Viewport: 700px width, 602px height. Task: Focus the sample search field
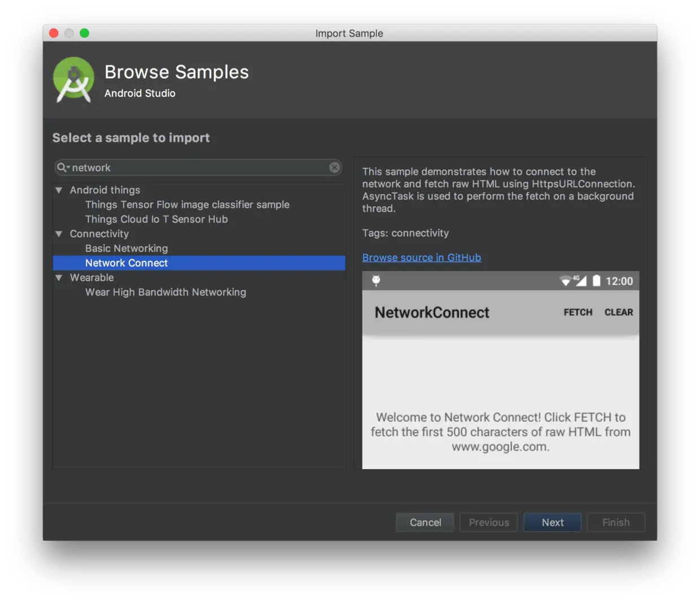coord(198,168)
